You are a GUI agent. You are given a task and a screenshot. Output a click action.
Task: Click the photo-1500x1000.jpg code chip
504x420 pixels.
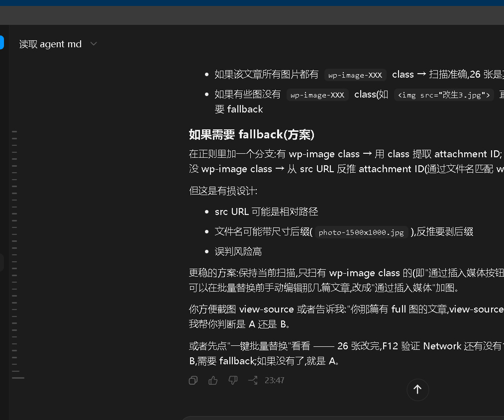click(361, 232)
